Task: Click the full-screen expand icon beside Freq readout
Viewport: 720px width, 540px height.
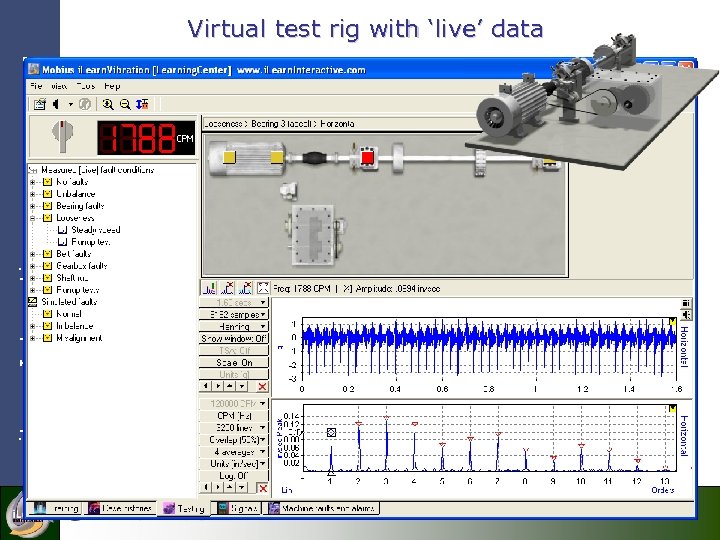Action: tap(263, 288)
